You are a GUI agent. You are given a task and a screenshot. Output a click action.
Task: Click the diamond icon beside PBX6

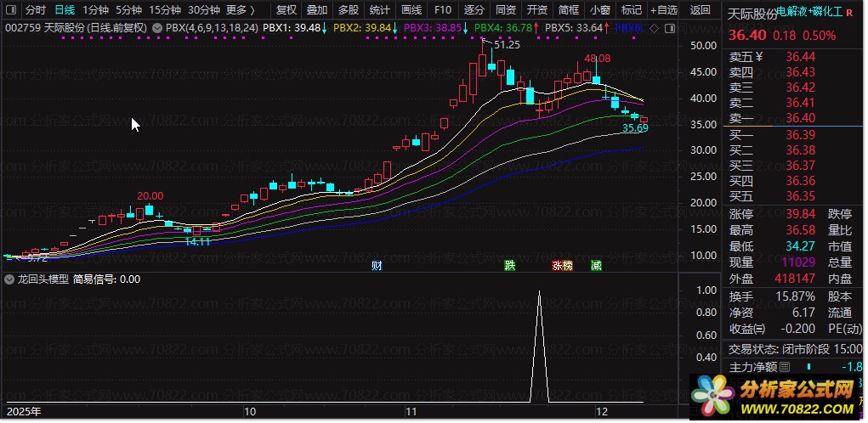654,28
